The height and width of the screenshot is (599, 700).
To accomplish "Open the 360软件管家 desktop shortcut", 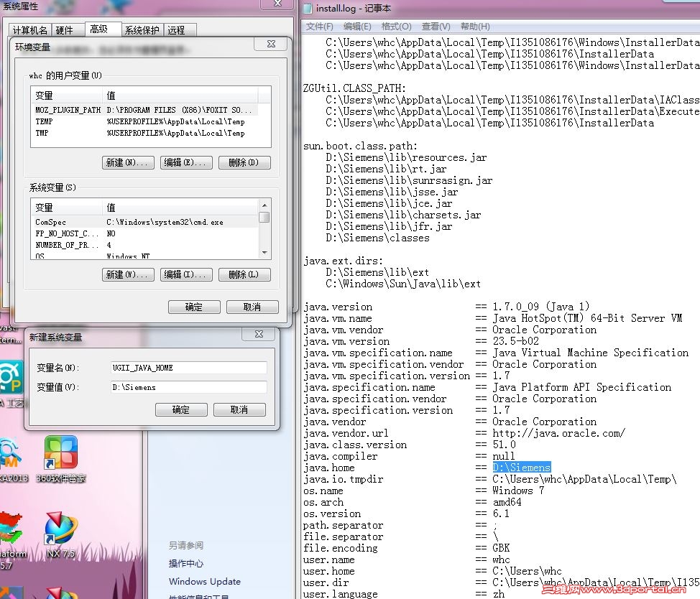I will click(x=60, y=459).
